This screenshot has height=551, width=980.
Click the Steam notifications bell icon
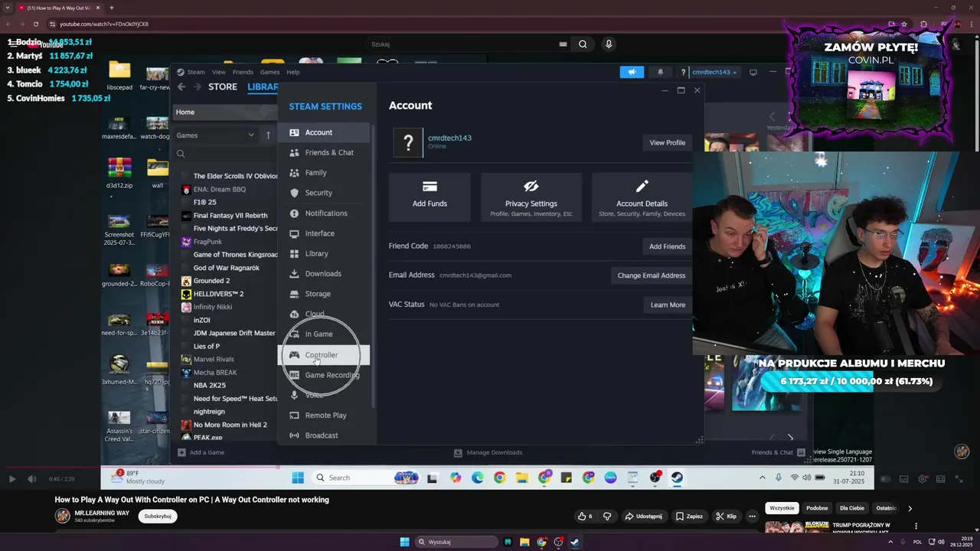coord(660,72)
